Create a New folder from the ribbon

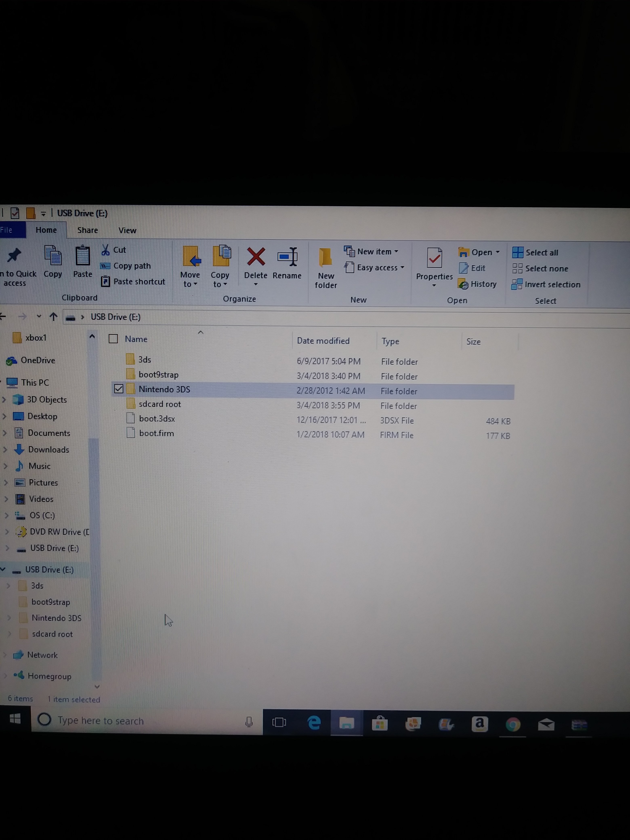pyautogui.click(x=326, y=268)
